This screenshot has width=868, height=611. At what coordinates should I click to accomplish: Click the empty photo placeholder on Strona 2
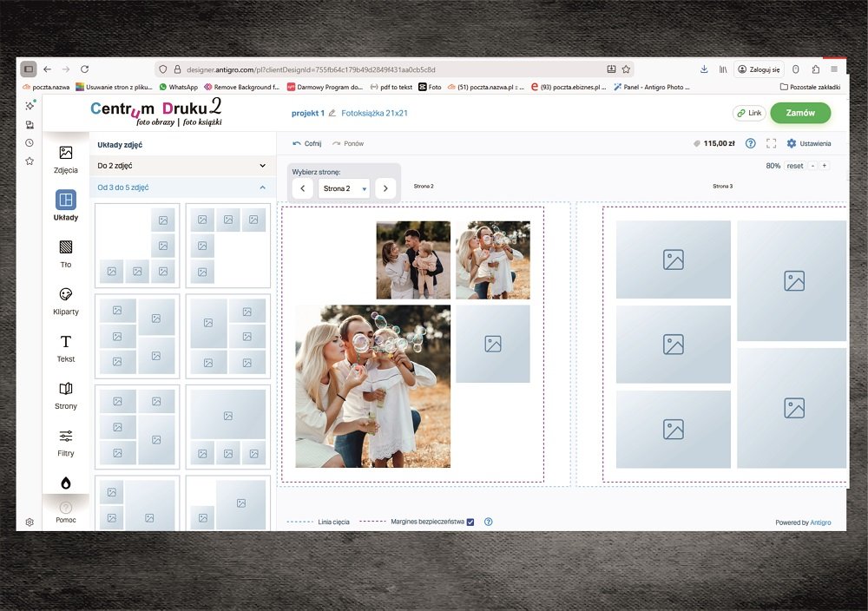pyautogui.click(x=493, y=344)
